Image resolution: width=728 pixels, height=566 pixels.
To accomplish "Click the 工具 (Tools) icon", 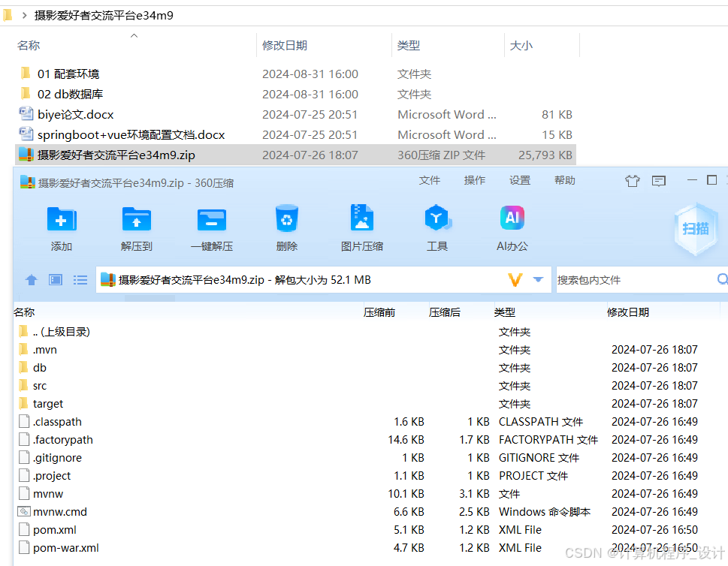I will pyautogui.click(x=437, y=221).
